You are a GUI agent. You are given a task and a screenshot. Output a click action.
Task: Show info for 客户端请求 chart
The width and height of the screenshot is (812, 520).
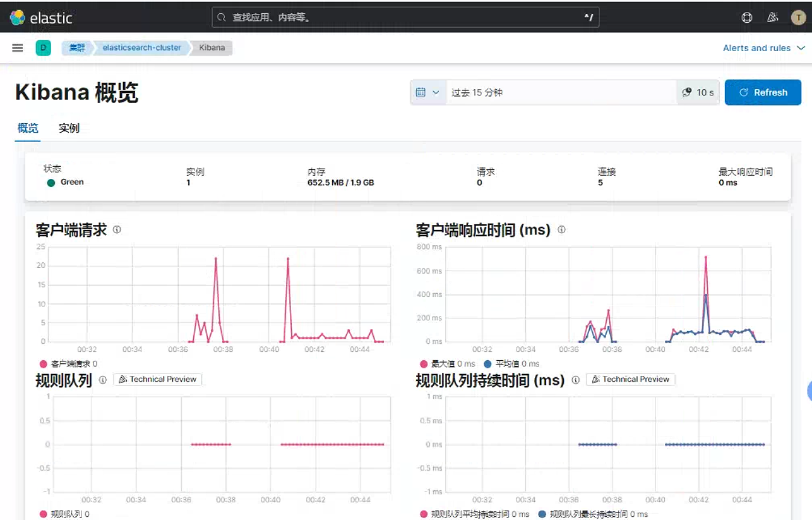pyautogui.click(x=117, y=230)
